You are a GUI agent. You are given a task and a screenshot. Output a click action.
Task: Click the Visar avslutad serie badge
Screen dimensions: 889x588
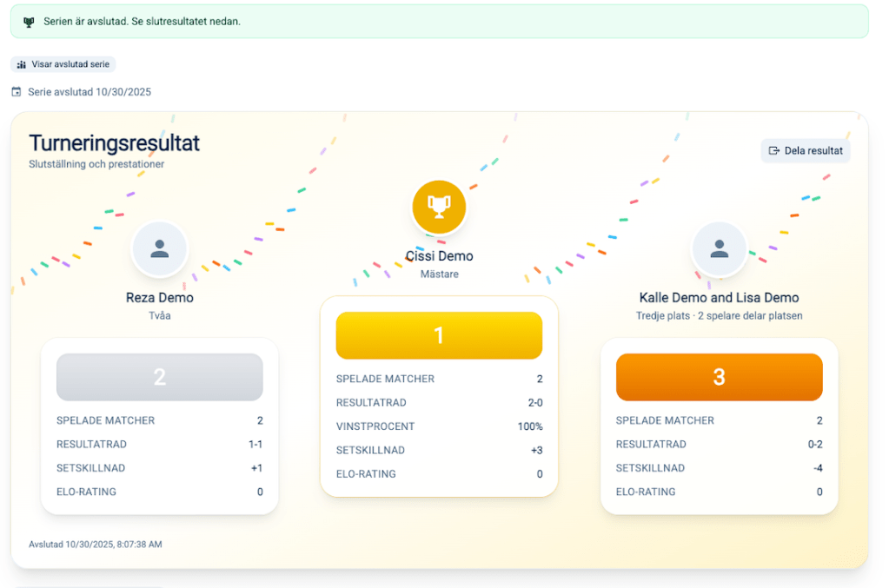63,64
